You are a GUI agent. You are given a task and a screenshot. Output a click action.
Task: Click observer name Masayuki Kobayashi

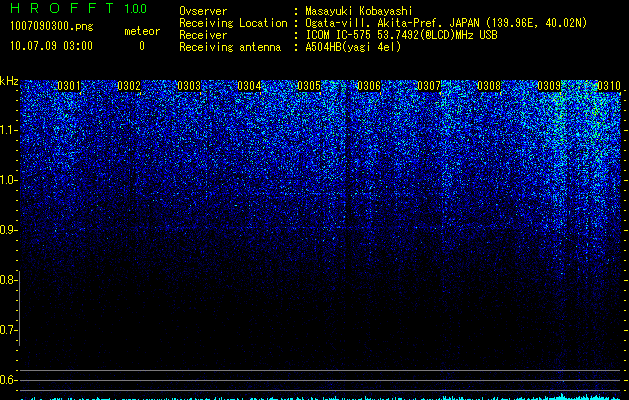359,11
